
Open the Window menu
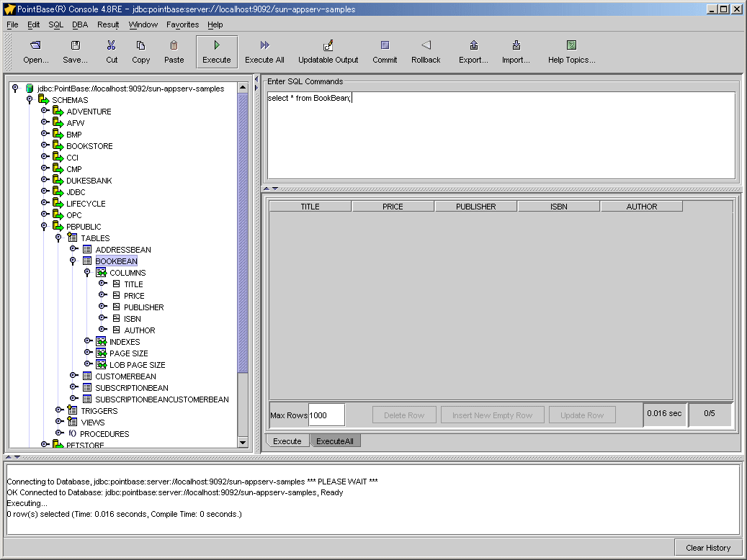click(143, 24)
